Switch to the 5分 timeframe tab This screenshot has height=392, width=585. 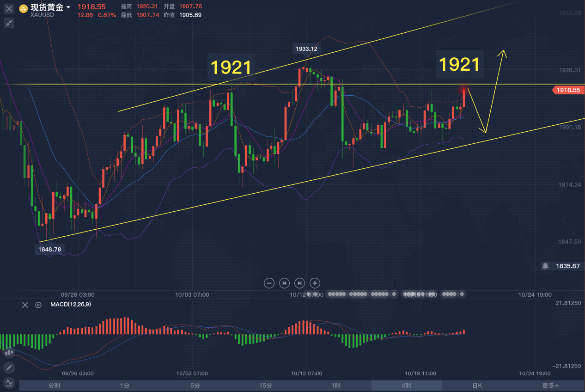[195, 386]
